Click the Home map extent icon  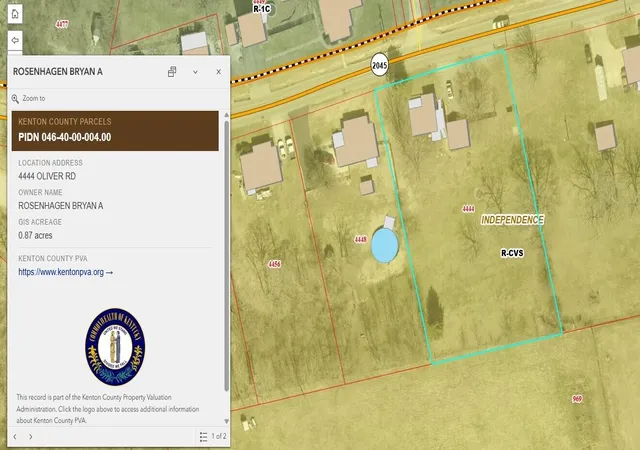[x=15, y=14]
